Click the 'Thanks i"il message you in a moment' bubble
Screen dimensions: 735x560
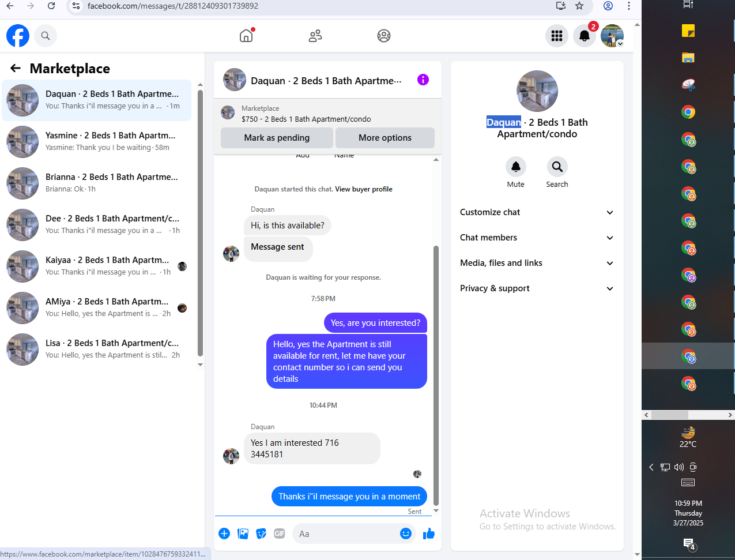tap(349, 497)
